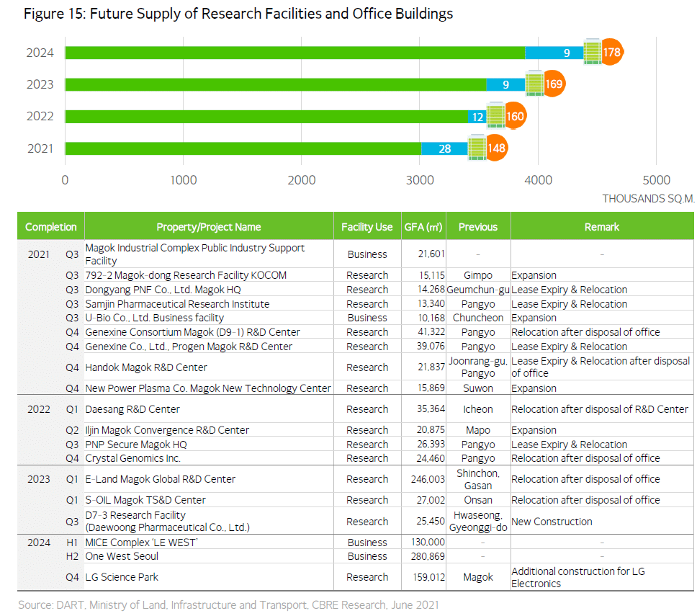Image resolution: width=697 pixels, height=616 pixels.
Task: Click GFA value 21,601
Action: tap(431, 254)
